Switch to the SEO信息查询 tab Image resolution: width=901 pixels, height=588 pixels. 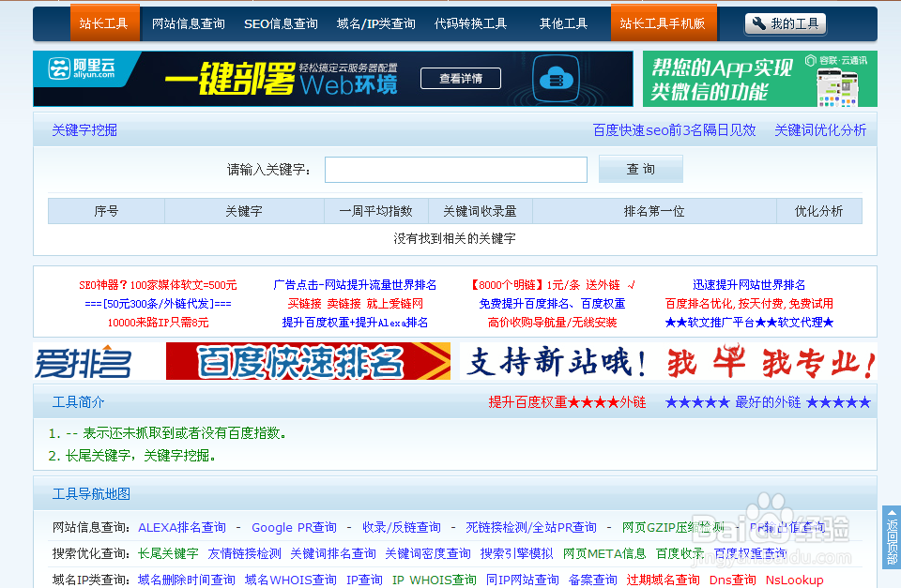pyautogui.click(x=281, y=24)
